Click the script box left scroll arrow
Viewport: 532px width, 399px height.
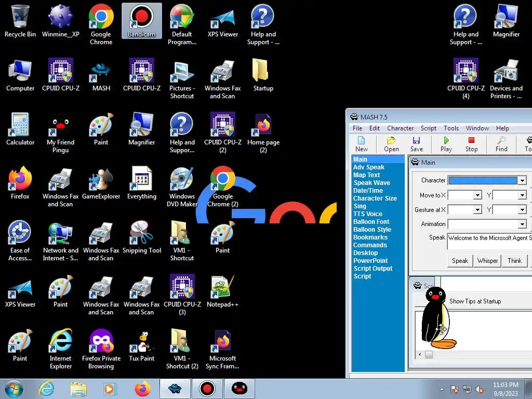tap(420, 354)
